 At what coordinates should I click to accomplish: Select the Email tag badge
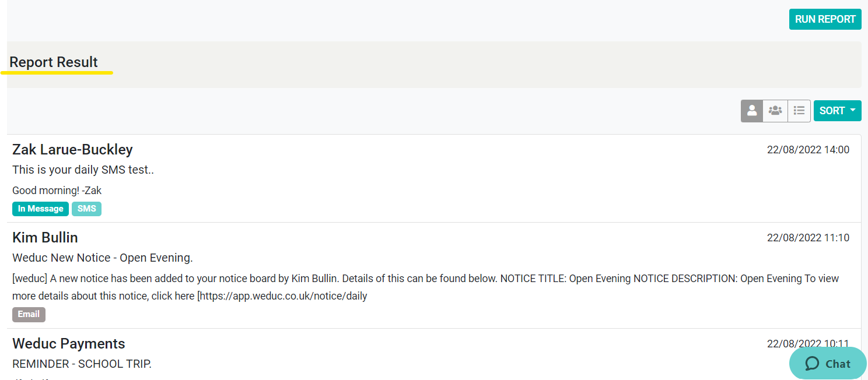pyautogui.click(x=29, y=314)
